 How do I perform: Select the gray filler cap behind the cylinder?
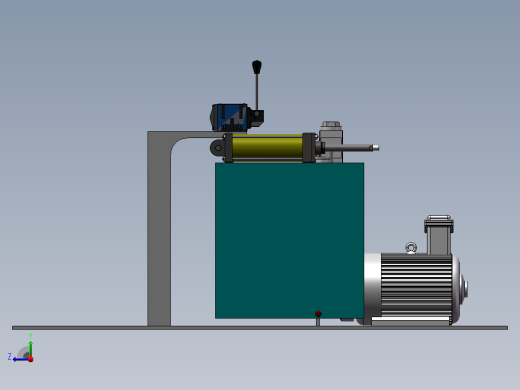331,125
